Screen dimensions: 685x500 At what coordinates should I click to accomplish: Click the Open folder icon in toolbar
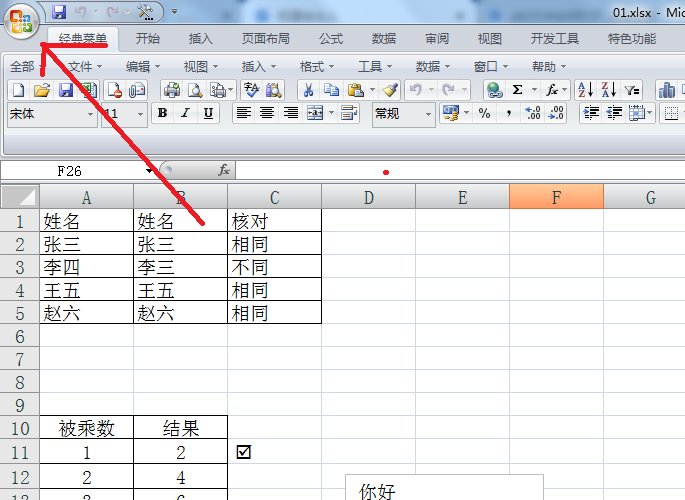(x=42, y=90)
